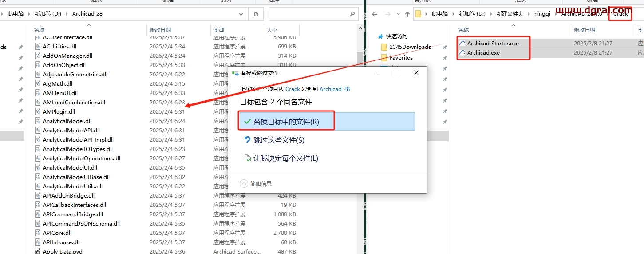Select the APICommandBridge.dll file icon
This screenshot has width=644, height=254.
pyautogui.click(x=38, y=214)
